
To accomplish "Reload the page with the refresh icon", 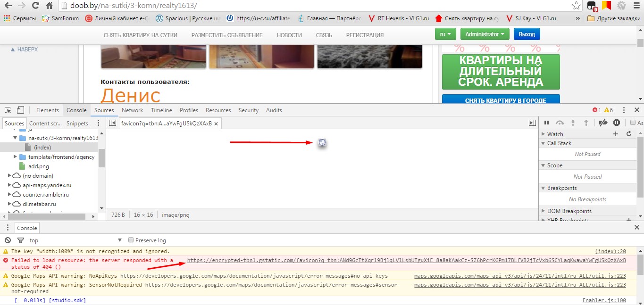I will point(35,6).
